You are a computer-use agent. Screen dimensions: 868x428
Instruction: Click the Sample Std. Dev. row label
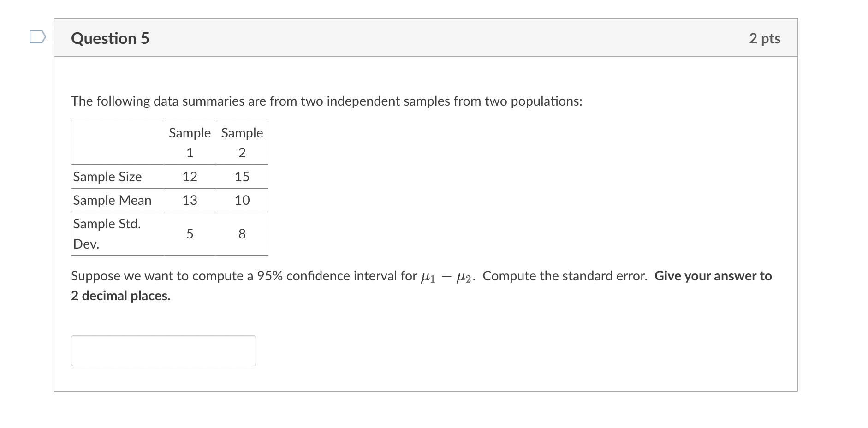107,233
